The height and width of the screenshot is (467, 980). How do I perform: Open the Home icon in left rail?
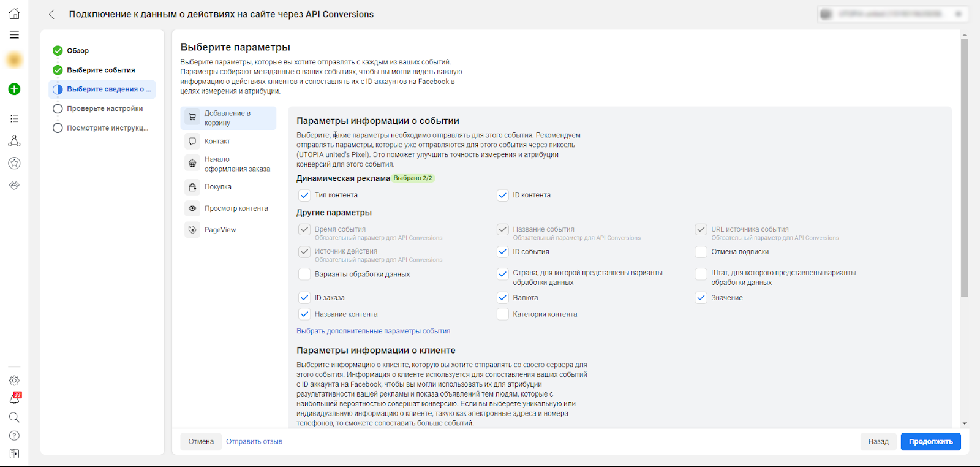pos(14,13)
